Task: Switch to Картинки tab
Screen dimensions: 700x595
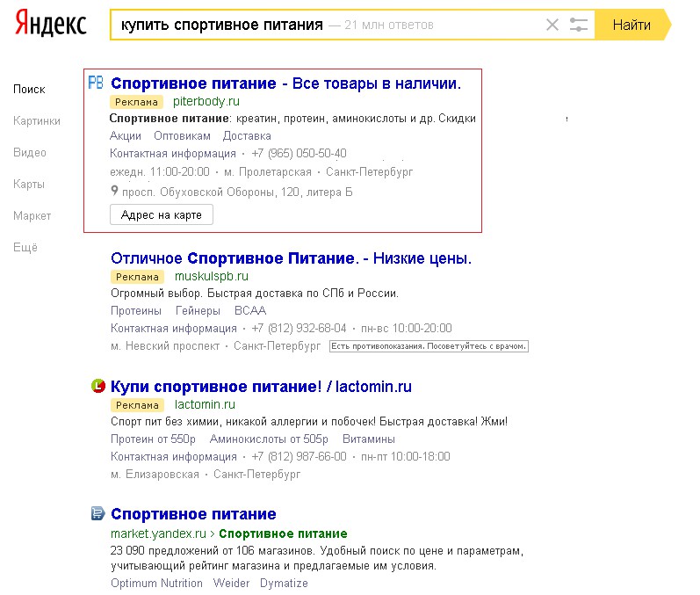Action: click(x=37, y=121)
